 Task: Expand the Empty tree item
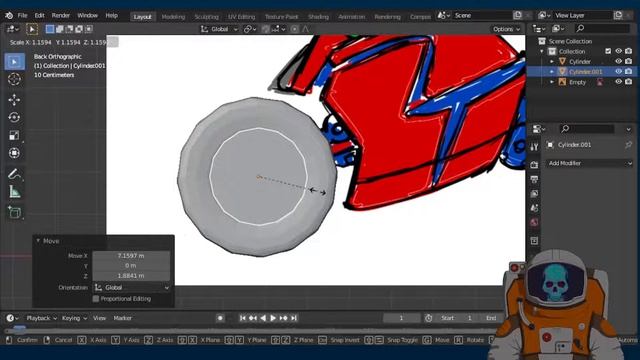point(552,82)
